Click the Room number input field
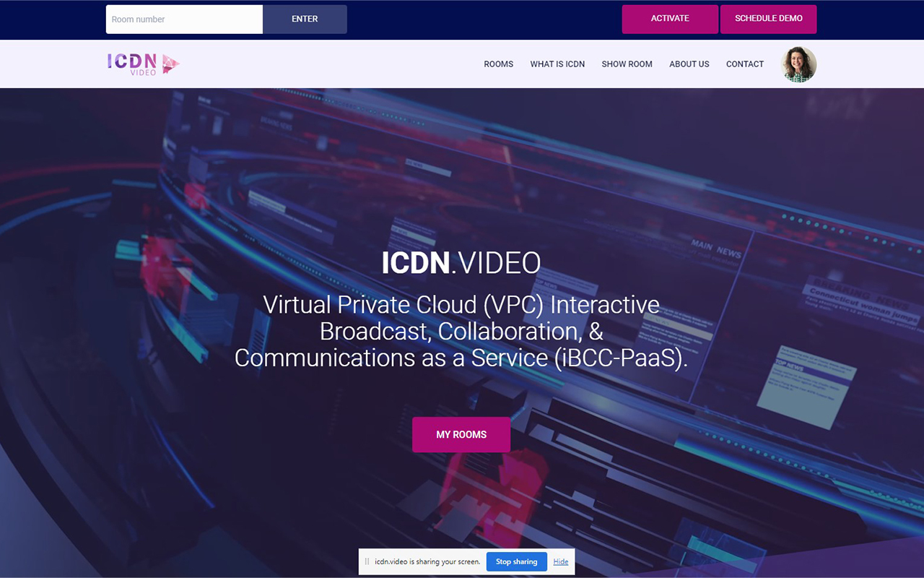The height and width of the screenshot is (578, 924). pos(184,20)
